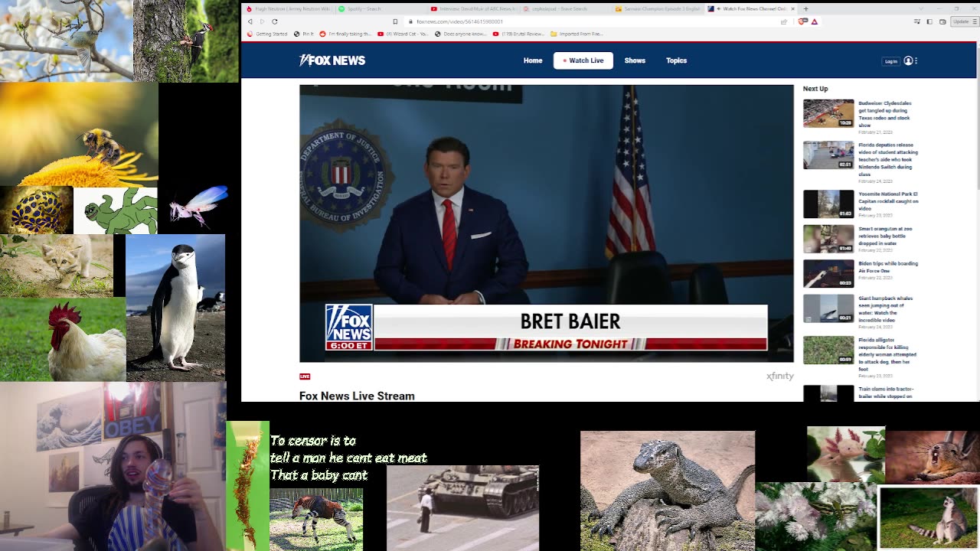Open the Home menu item
The image size is (980, 551).
pos(533,60)
